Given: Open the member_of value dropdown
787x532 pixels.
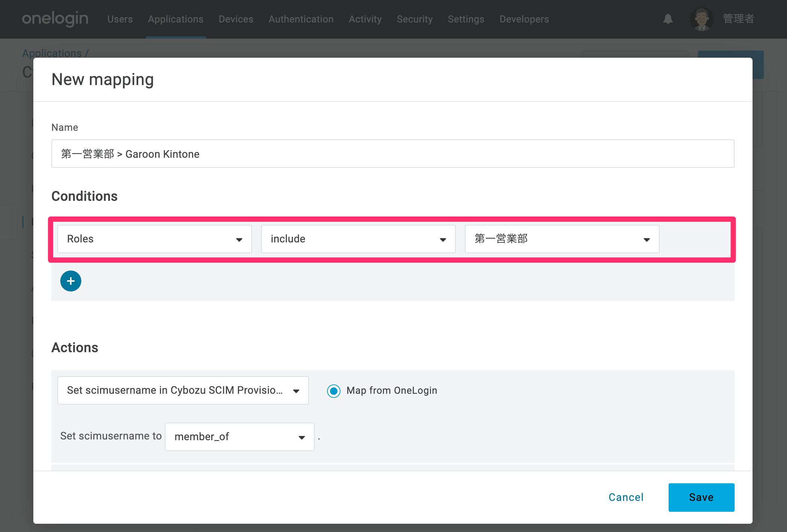Looking at the screenshot, I should point(240,437).
